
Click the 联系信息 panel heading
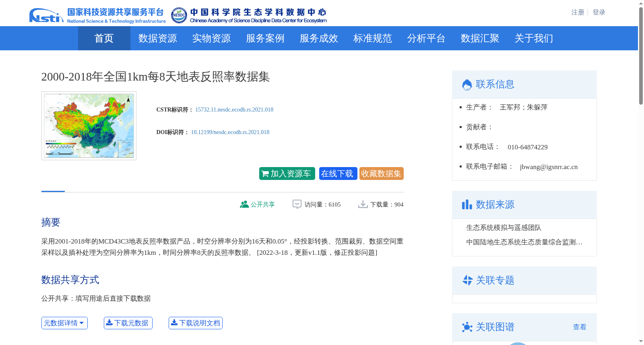tap(495, 84)
